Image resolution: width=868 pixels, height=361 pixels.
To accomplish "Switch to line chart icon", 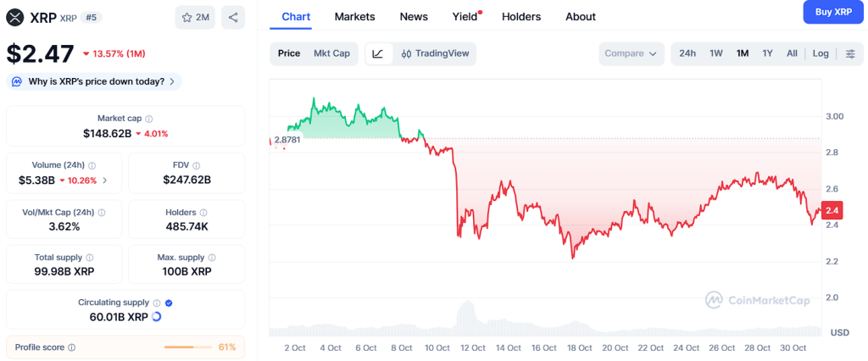I will pyautogui.click(x=377, y=53).
